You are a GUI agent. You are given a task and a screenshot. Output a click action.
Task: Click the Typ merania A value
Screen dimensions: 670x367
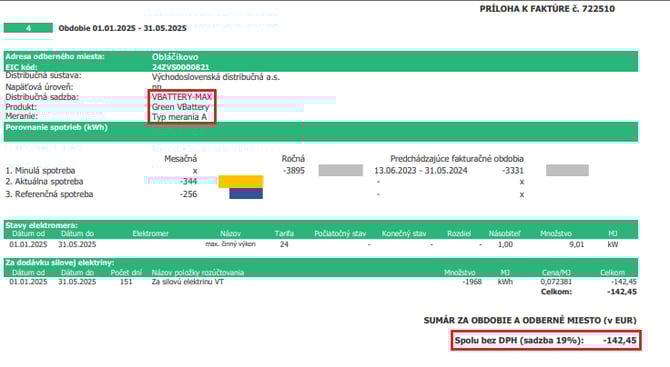click(x=179, y=117)
